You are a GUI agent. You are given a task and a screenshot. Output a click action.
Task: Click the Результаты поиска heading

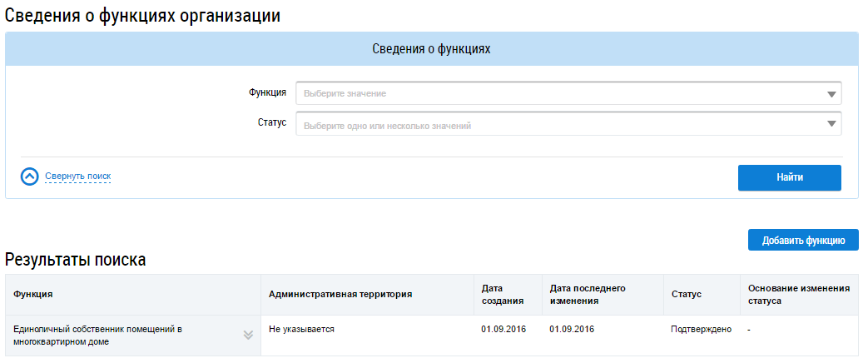(76, 260)
